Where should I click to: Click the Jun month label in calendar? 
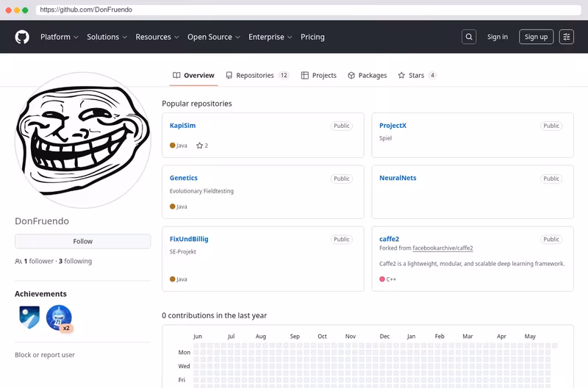coord(198,337)
